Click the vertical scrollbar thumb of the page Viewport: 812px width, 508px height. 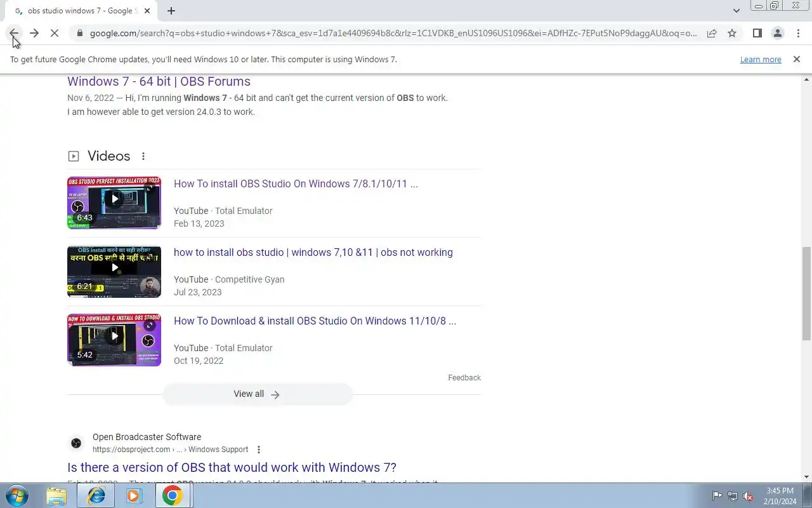[x=806, y=293]
